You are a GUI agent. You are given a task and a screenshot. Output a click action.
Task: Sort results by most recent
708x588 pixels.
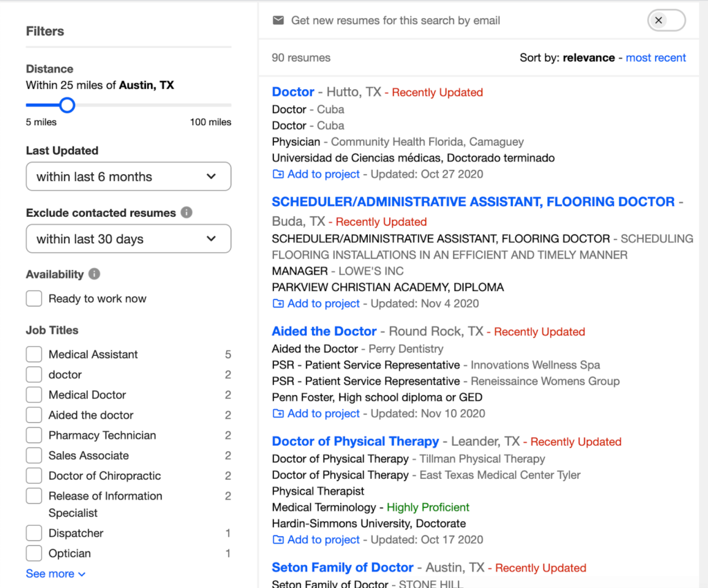pos(655,58)
